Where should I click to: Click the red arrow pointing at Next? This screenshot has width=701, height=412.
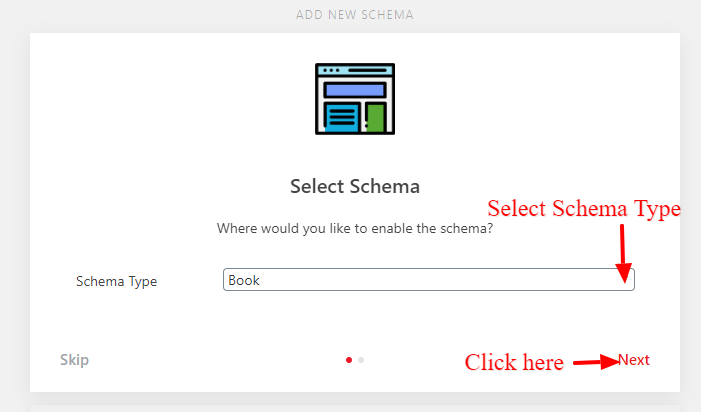pos(596,362)
